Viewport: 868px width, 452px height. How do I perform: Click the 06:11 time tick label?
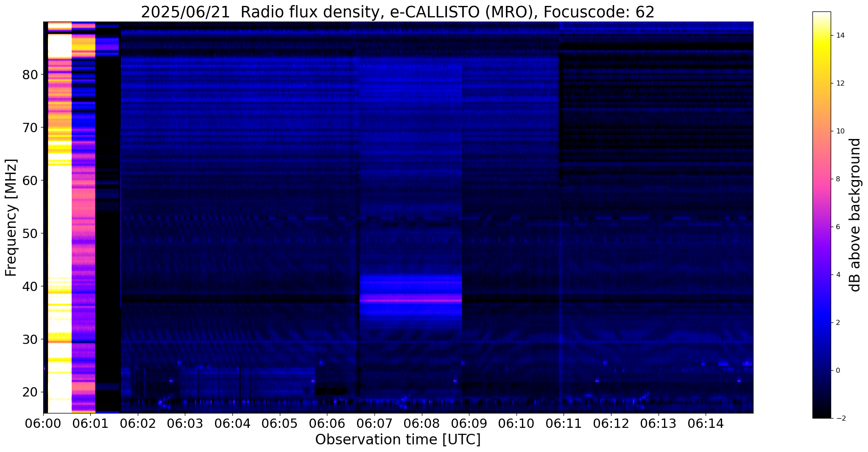tap(564, 423)
